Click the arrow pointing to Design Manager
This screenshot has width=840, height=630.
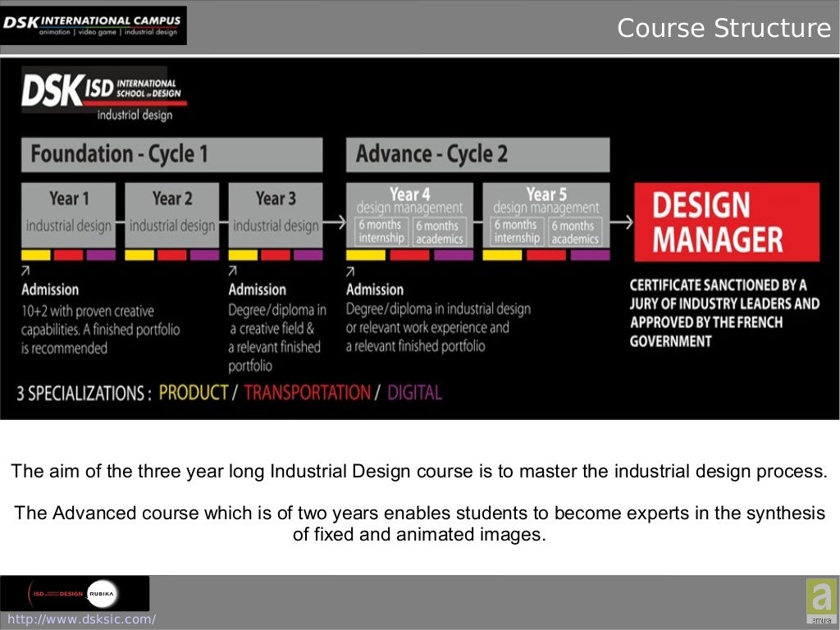[x=622, y=221]
